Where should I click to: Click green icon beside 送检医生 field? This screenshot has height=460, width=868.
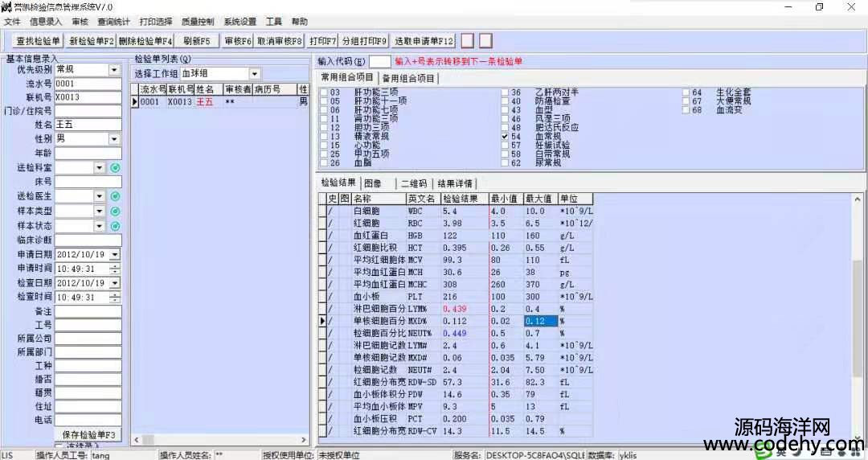coord(115,196)
